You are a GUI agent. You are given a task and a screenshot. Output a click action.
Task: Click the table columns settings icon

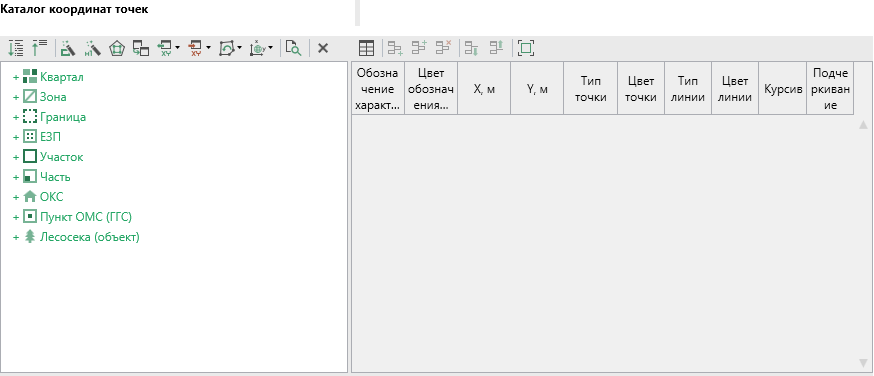[366, 48]
